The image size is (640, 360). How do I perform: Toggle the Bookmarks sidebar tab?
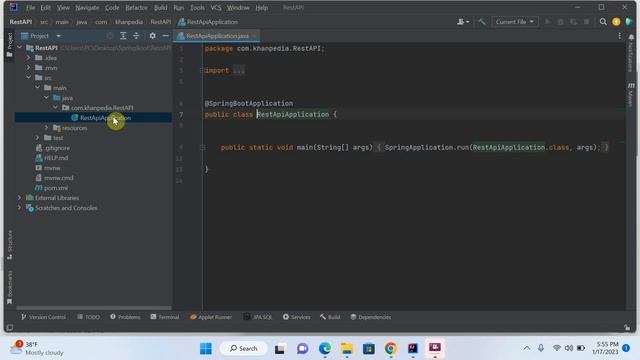pos(10,287)
